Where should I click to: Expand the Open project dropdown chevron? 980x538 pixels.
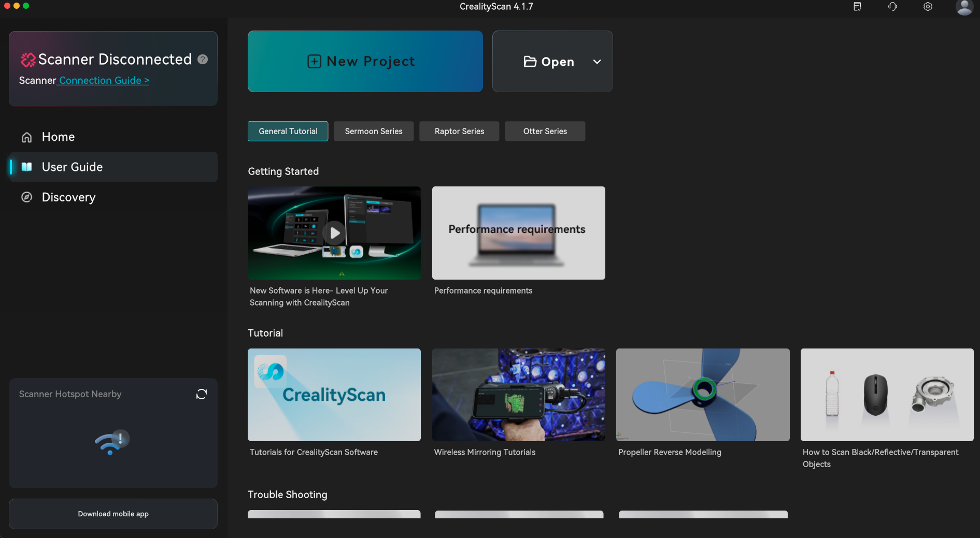596,62
